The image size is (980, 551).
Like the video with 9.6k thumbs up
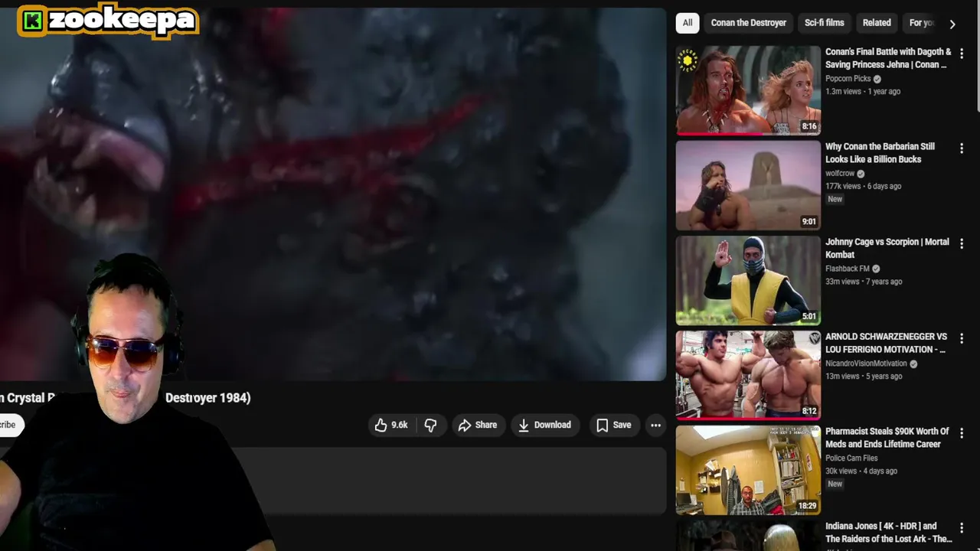(390, 425)
